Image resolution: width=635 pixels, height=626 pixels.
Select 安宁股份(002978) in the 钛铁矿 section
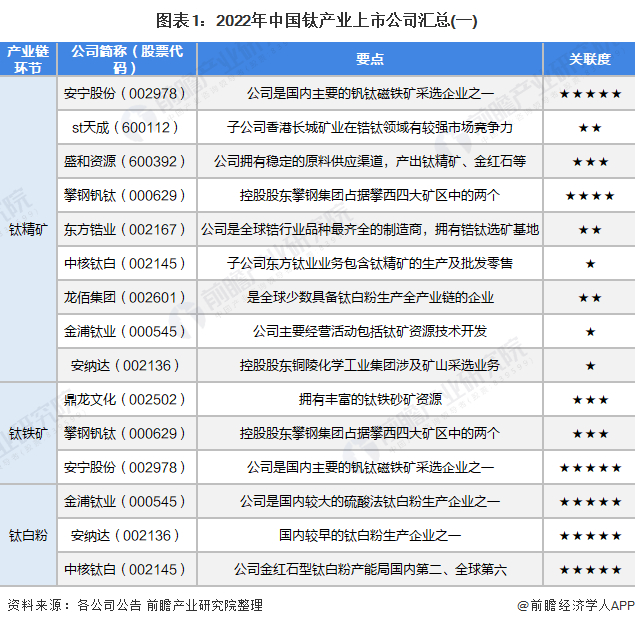[125, 468]
